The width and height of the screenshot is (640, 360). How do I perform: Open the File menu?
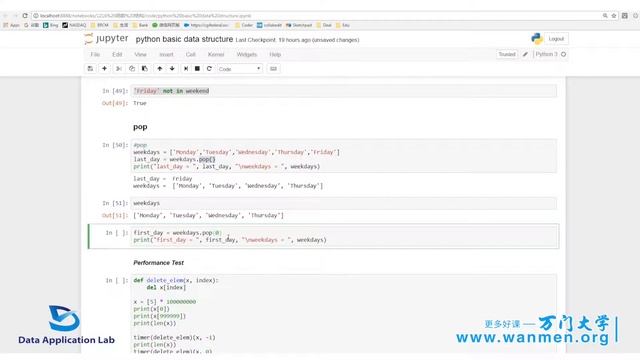[95, 54]
